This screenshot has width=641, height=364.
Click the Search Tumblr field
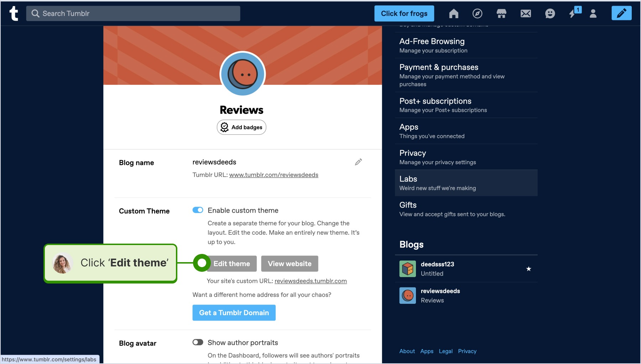pyautogui.click(x=133, y=14)
